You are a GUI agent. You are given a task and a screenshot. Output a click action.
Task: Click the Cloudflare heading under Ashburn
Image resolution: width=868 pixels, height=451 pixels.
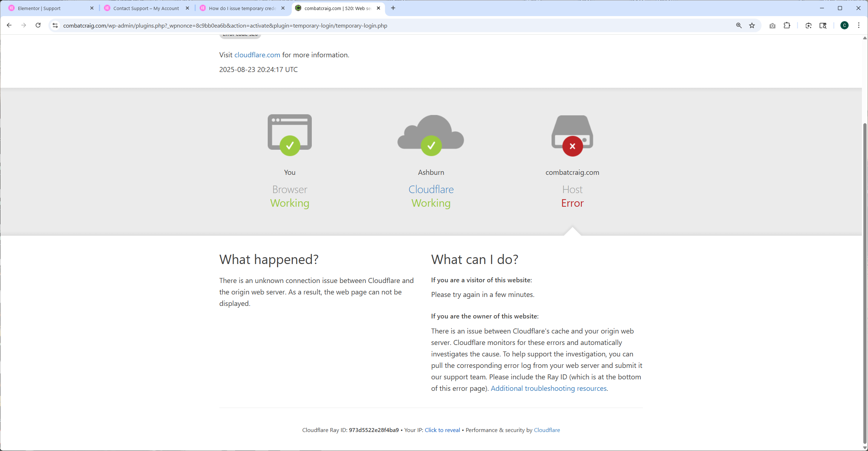431,189
